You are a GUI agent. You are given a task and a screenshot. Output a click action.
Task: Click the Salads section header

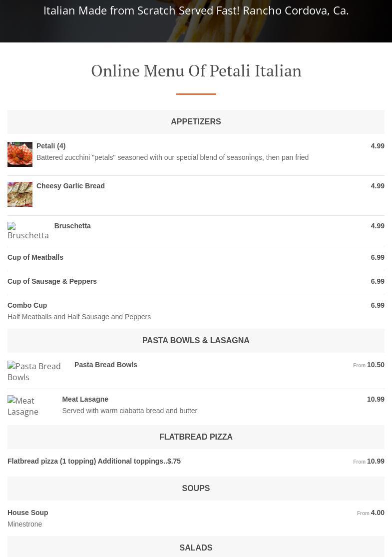(x=196, y=548)
